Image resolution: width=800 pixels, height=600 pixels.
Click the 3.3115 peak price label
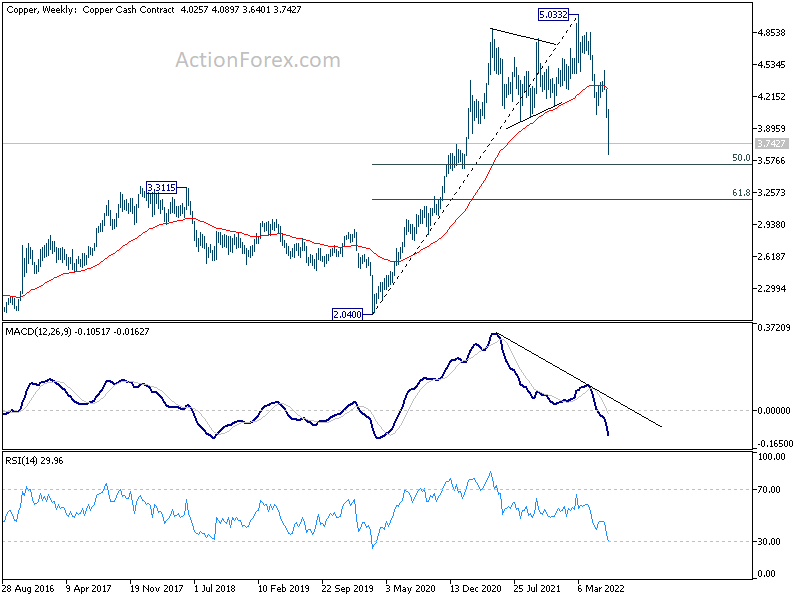pos(161,188)
